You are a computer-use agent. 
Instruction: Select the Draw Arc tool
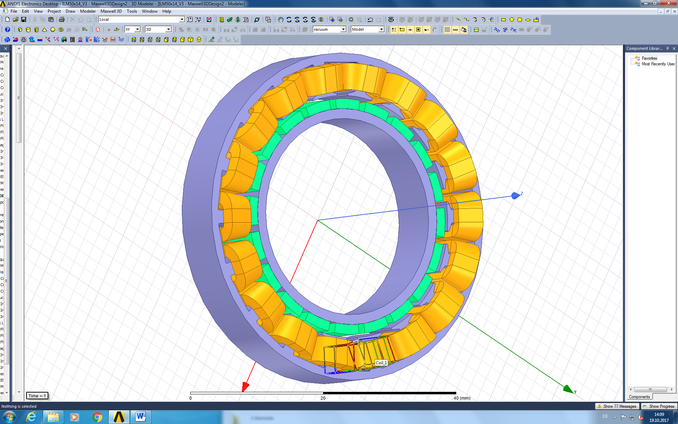pyautogui.click(x=475, y=19)
